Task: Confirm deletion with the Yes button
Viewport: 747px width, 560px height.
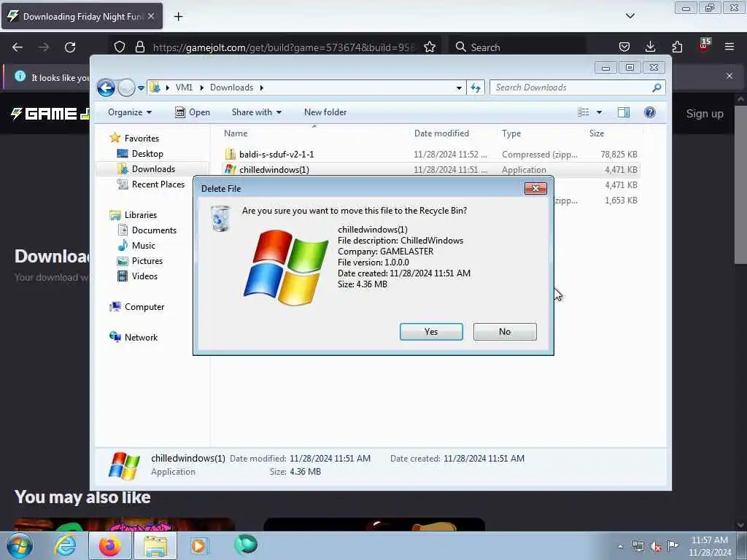Action: tap(431, 332)
